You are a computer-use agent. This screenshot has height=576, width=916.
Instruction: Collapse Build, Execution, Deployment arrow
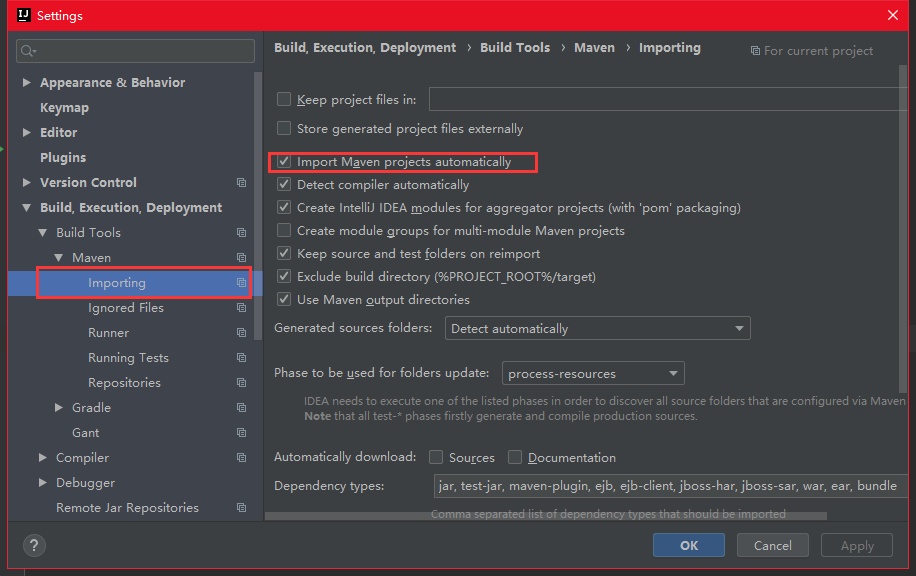click(x=26, y=207)
